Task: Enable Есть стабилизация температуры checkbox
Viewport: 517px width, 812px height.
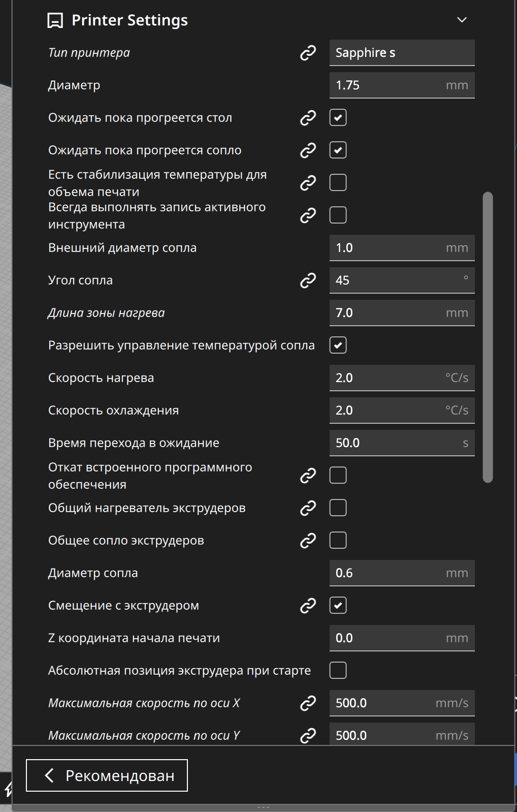Action: [x=338, y=183]
